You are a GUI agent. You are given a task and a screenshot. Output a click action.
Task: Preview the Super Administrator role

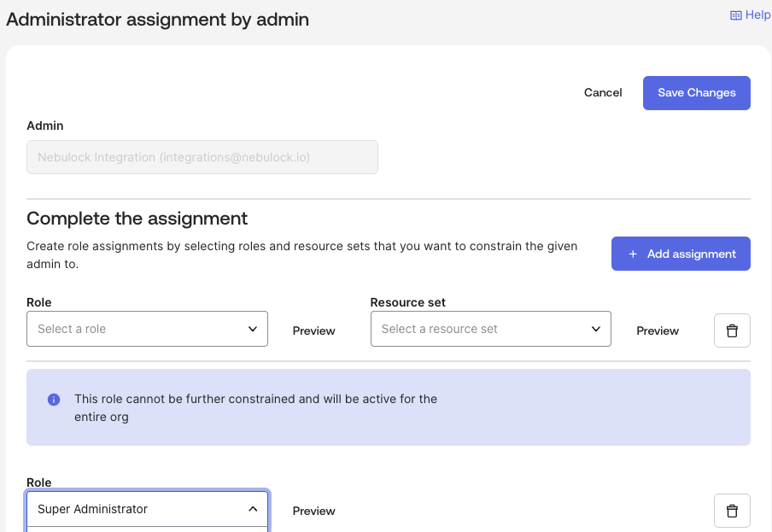click(313, 511)
